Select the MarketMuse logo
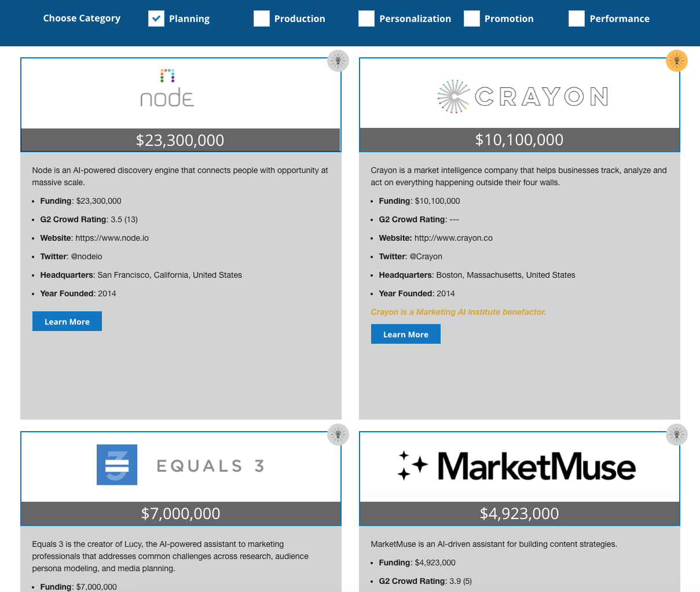The height and width of the screenshot is (592, 700). [x=516, y=466]
